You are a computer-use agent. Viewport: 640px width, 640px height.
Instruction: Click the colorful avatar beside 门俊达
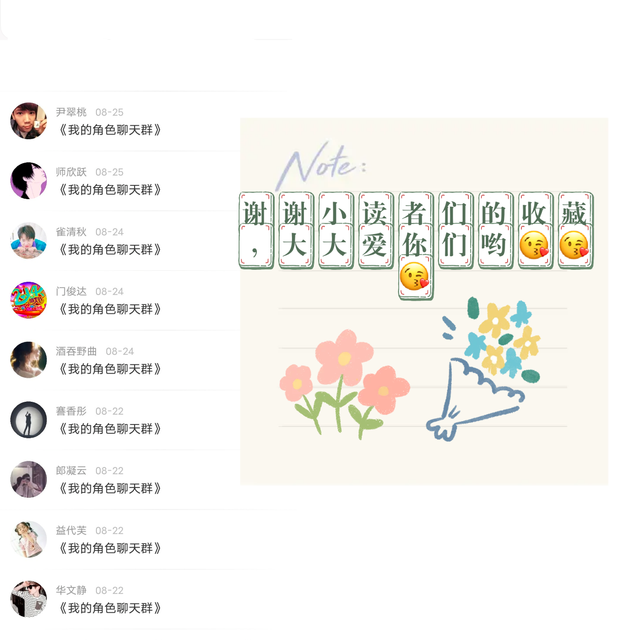(28, 300)
